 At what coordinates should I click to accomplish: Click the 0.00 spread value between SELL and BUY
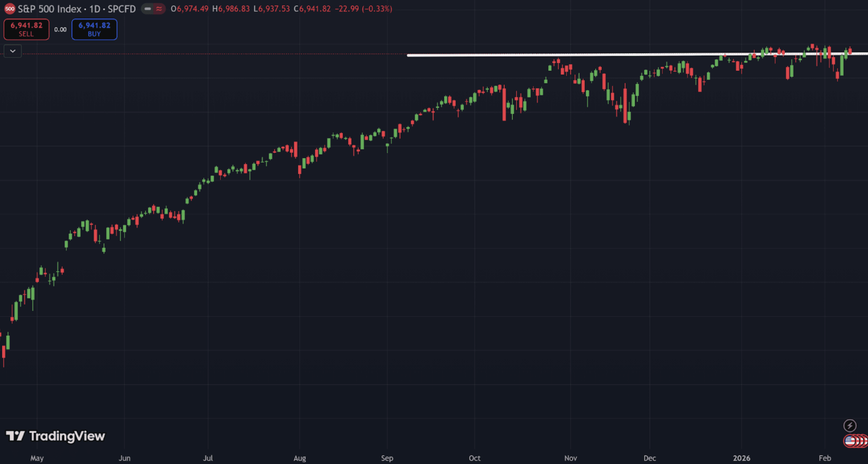[x=60, y=30]
